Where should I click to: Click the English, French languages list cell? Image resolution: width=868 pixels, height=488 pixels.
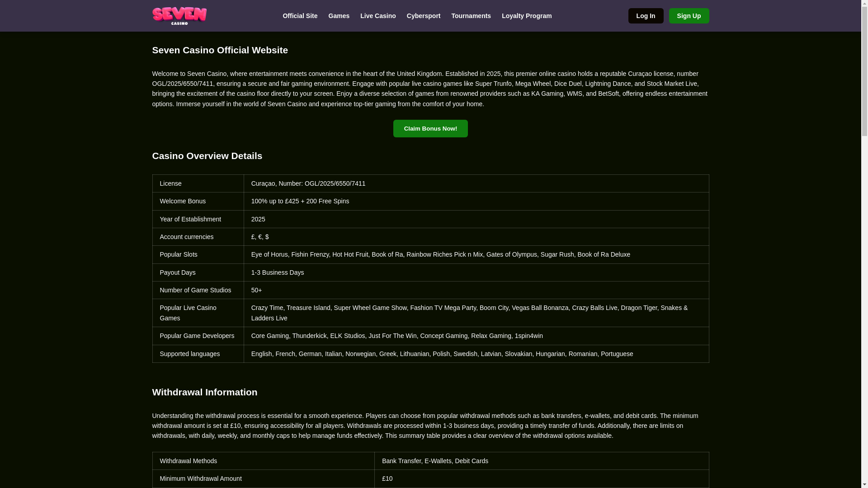coord(476,354)
